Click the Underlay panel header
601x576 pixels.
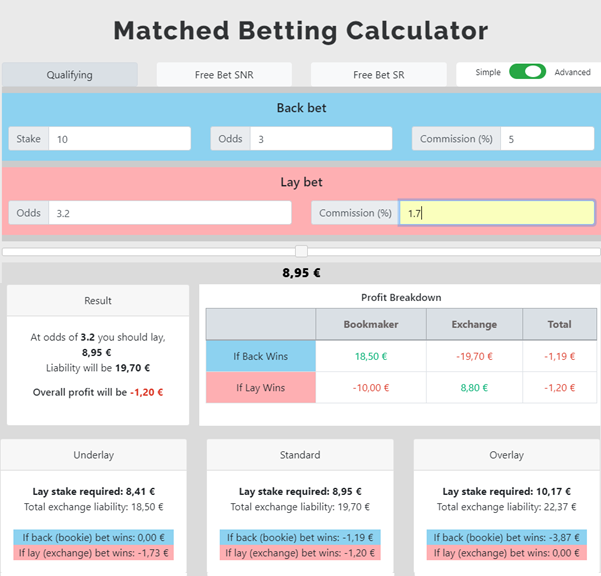point(94,455)
